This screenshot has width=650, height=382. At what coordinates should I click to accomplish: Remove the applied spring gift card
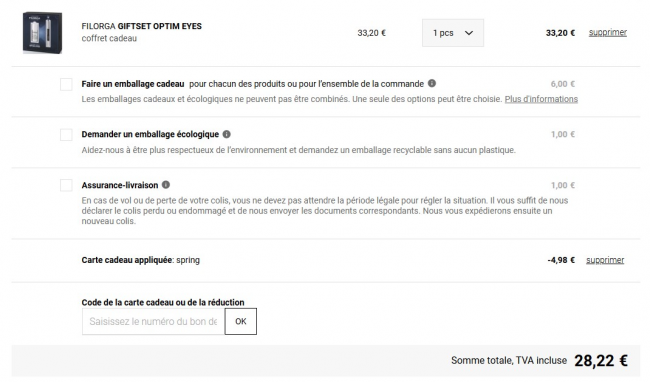605,260
